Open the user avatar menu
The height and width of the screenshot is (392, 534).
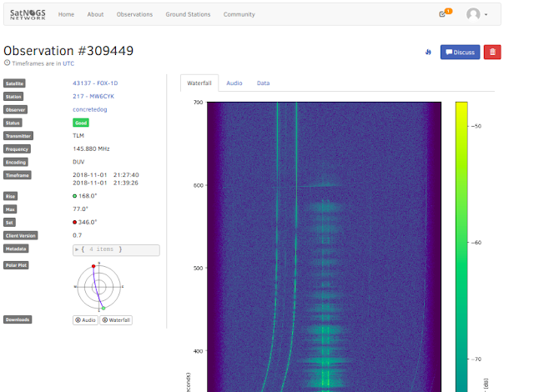click(476, 14)
